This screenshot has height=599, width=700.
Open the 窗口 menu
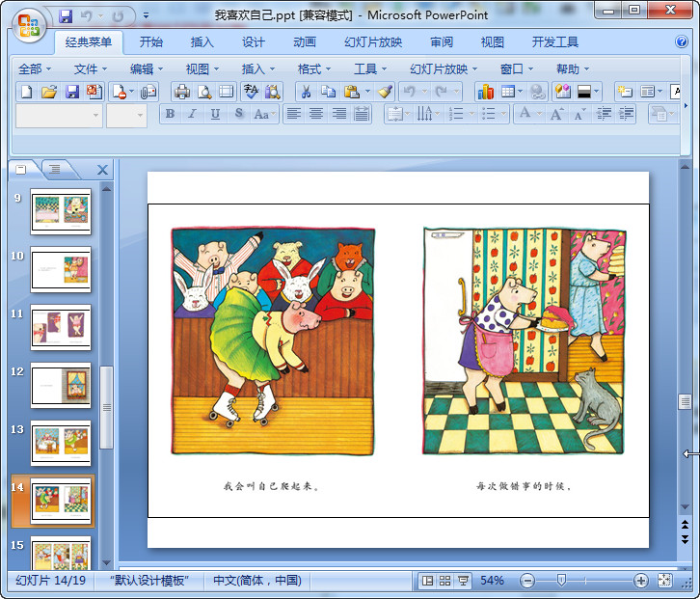coord(517,69)
